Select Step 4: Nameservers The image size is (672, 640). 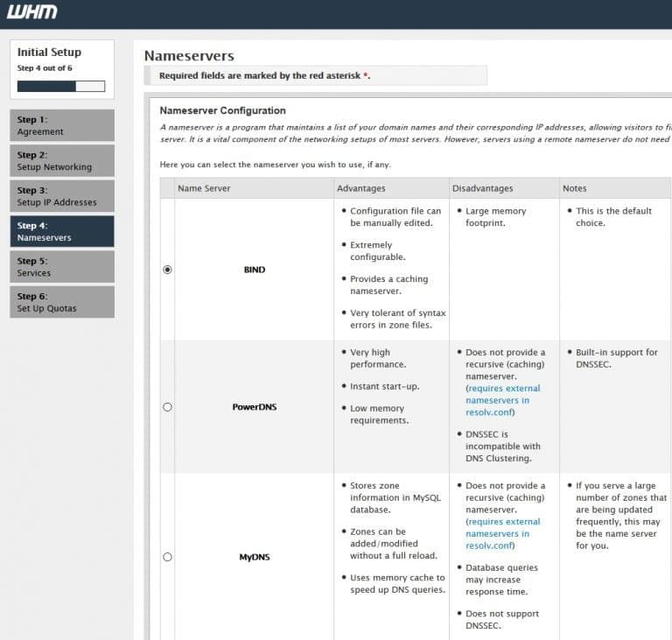62,231
